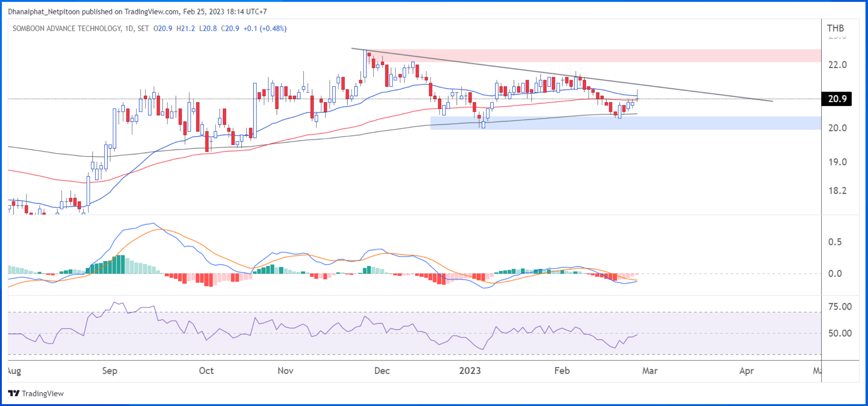The width and height of the screenshot is (868, 406).
Task: Click the Sep time axis label
Action: [x=110, y=371]
